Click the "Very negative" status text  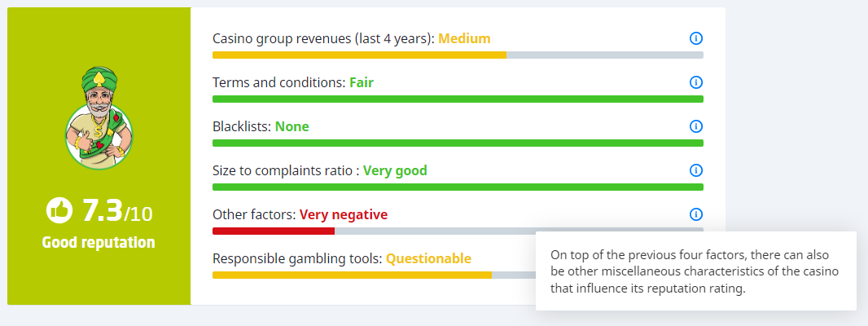tap(344, 214)
